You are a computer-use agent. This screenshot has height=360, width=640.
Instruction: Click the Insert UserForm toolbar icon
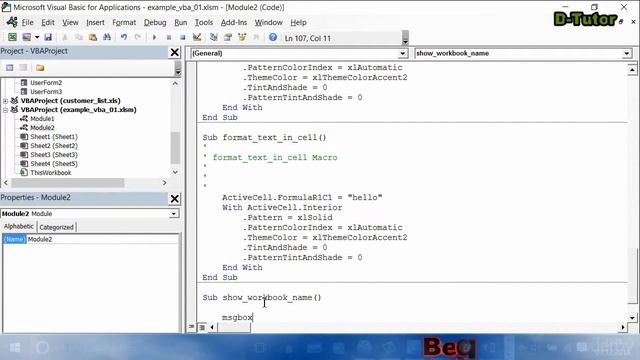[27, 38]
